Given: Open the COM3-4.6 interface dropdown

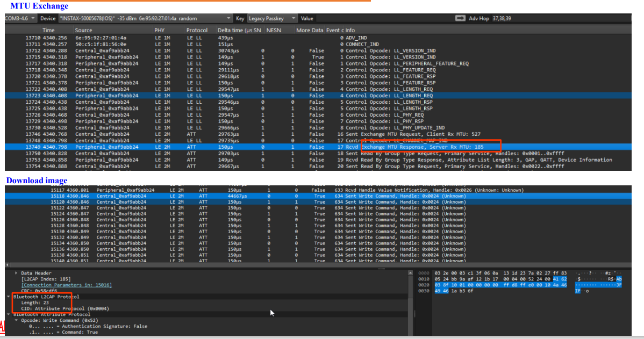Looking at the screenshot, I should click(x=20, y=18).
